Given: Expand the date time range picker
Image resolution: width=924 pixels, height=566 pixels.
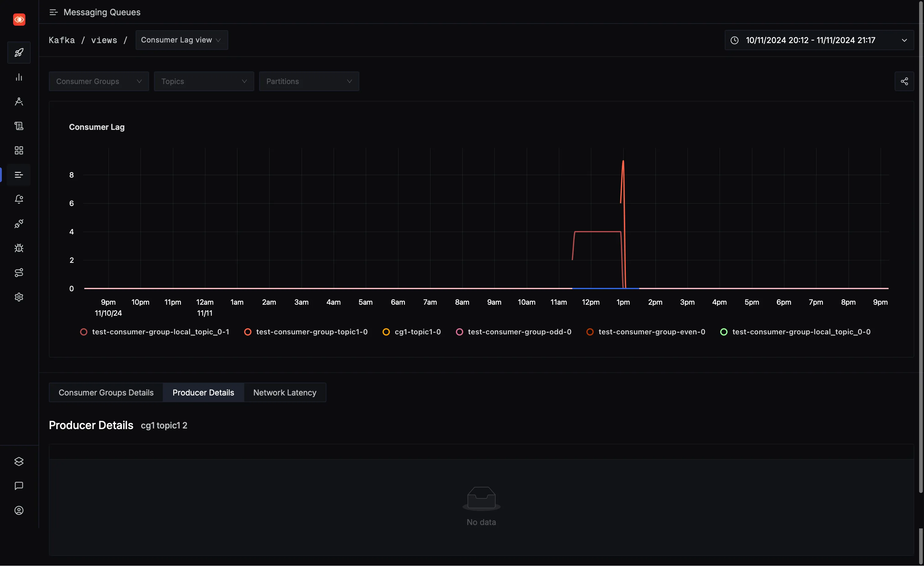Looking at the screenshot, I should click(x=819, y=40).
